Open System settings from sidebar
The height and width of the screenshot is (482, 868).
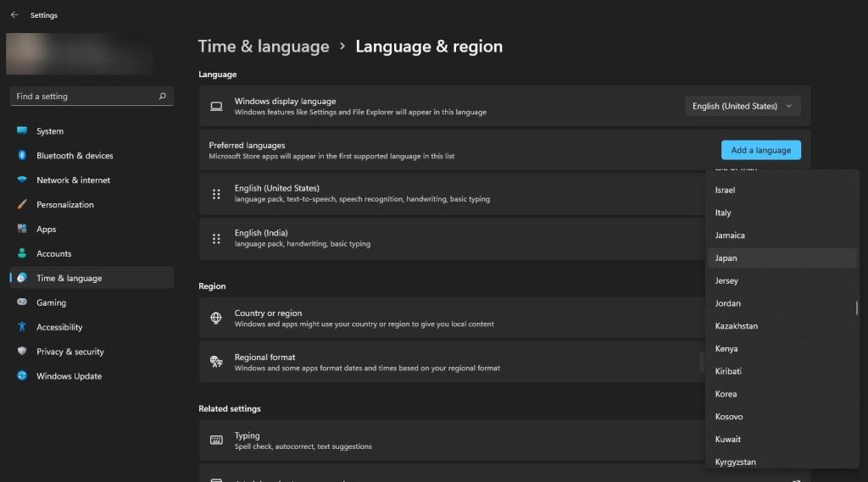tap(49, 131)
